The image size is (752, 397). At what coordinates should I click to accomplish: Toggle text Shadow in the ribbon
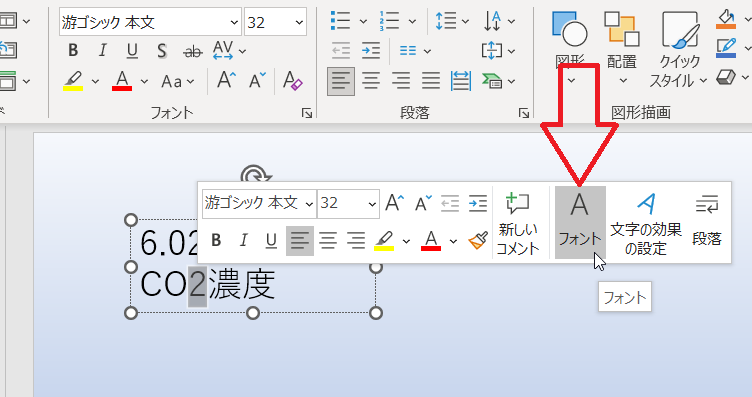click(162, 50)
